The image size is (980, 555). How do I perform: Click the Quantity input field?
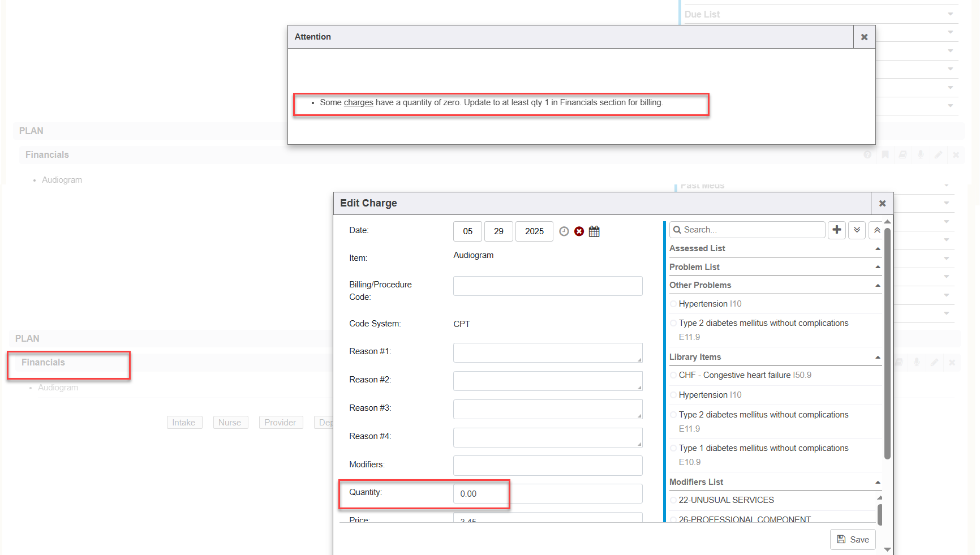point(547,494)
